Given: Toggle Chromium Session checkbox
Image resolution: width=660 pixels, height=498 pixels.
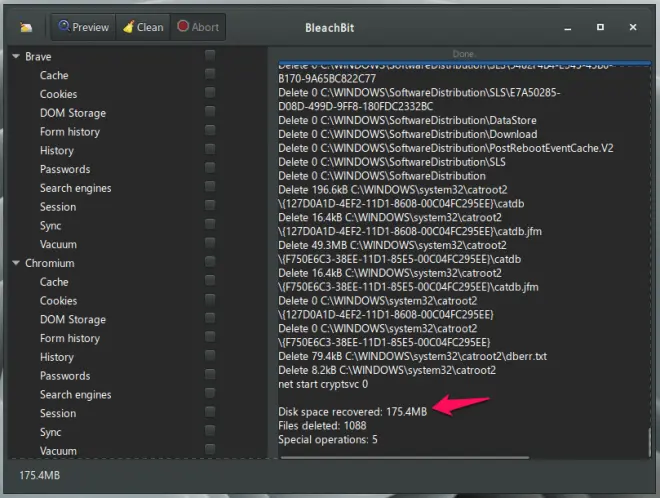Looking at the screenshot, I should point(210,412).
